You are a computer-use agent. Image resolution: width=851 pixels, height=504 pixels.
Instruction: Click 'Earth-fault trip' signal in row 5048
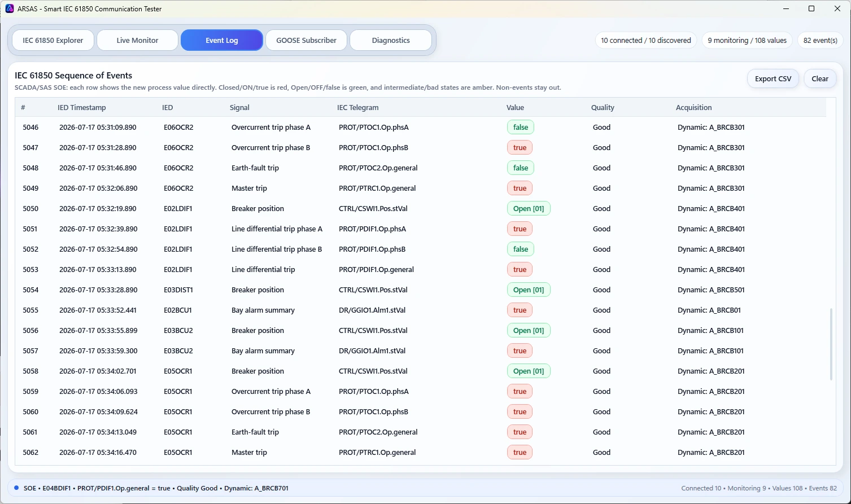[255, 168]
